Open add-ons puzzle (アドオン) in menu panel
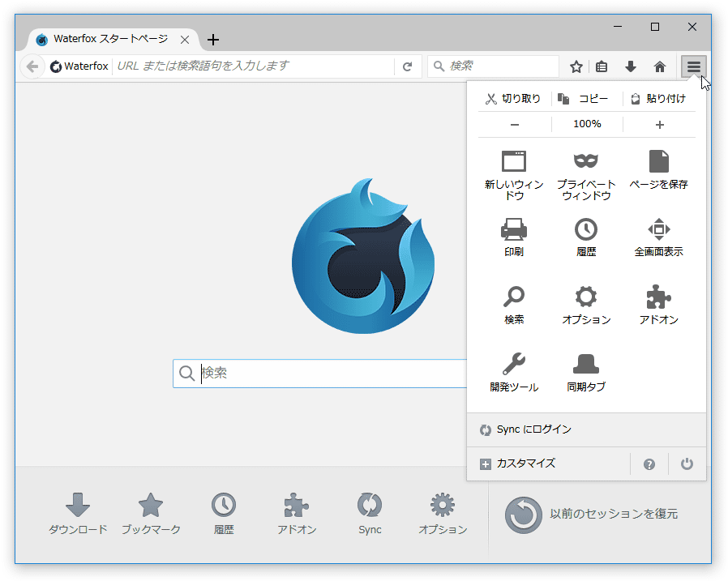Viewport: 728px width, 581px height. (659, 305)
